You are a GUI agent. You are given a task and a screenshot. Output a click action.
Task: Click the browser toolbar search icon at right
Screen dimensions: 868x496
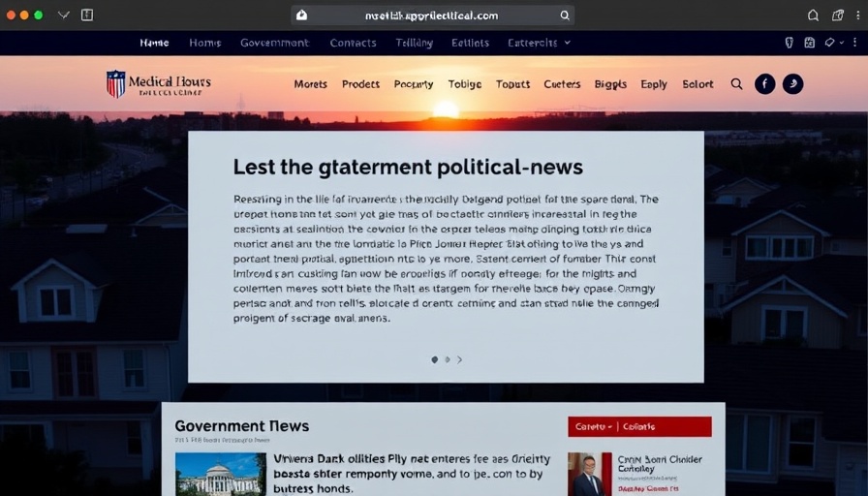[813, 15]
